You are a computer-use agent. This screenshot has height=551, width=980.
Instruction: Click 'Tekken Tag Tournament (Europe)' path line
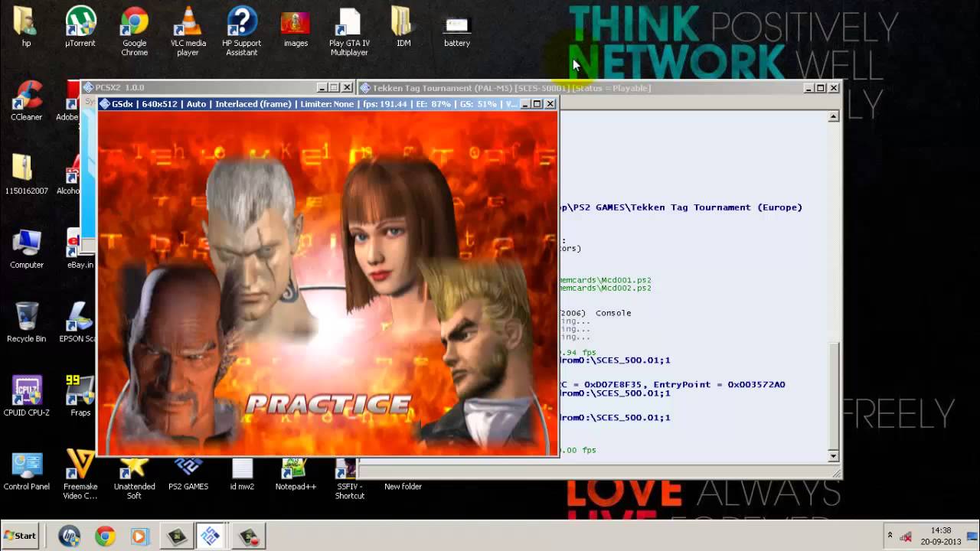pyautogui.click(x=681, y=207)
